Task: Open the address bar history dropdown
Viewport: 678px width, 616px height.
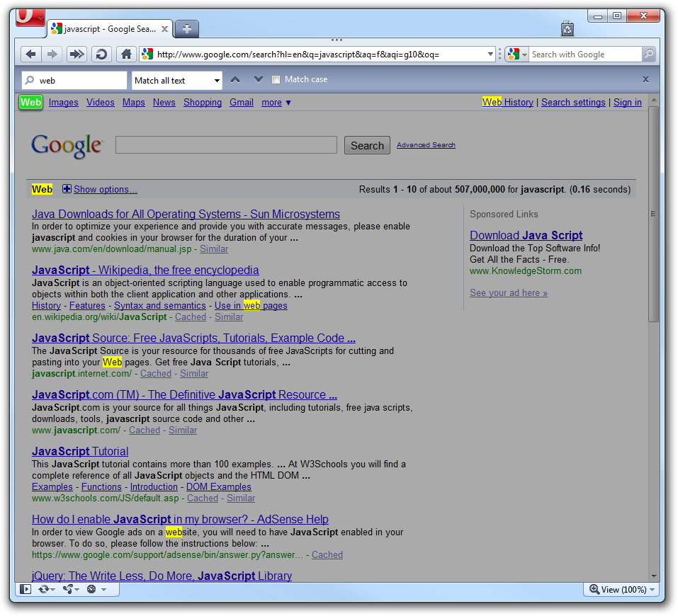Action: [x=490, y=55]
